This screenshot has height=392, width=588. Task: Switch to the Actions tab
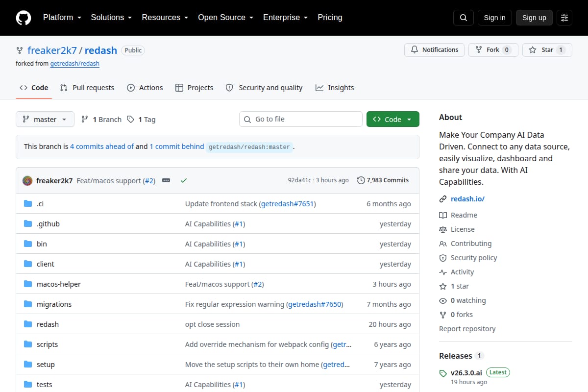(x=145, y=88)
